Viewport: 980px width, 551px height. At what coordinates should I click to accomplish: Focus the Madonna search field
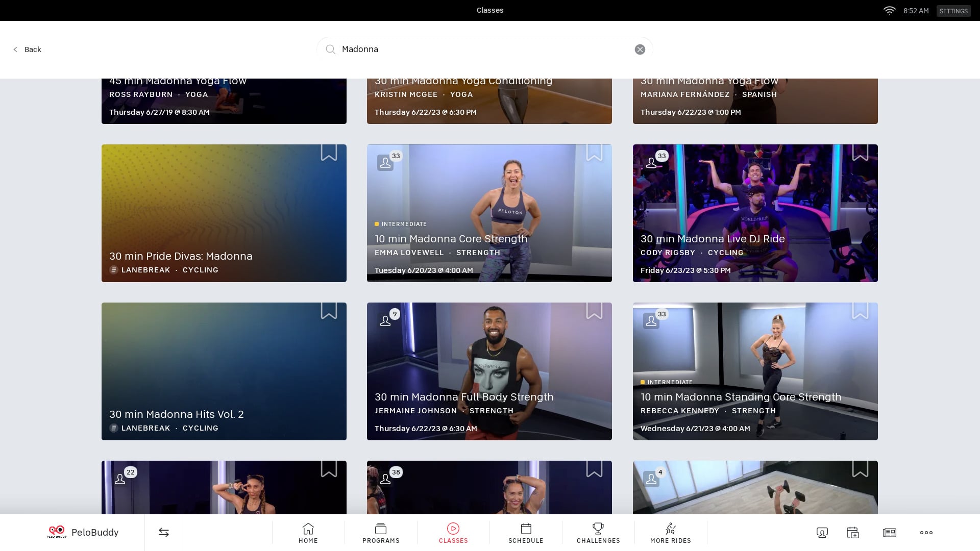(484, 49)
